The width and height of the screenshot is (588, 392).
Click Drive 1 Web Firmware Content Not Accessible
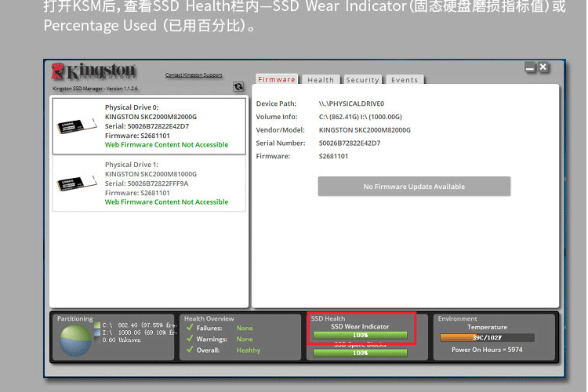point(166,202)
